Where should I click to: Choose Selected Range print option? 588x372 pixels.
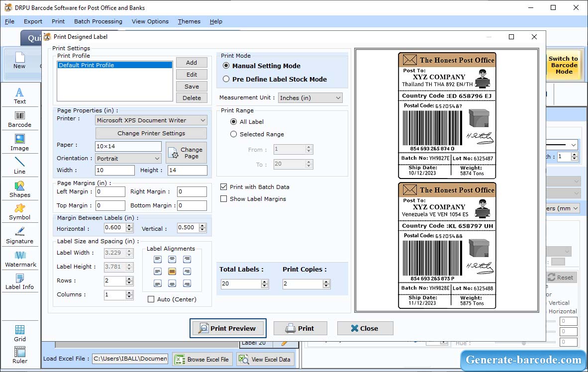tap(234, 134)
